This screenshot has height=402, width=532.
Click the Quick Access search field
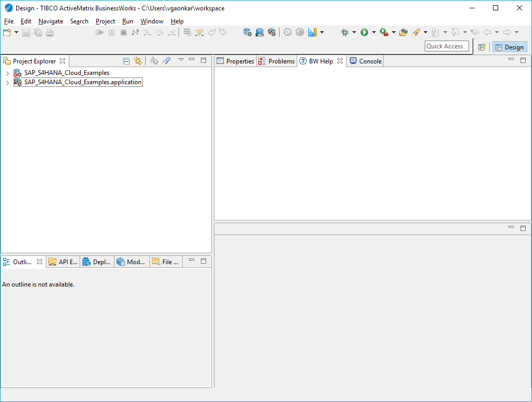point(446,46)
